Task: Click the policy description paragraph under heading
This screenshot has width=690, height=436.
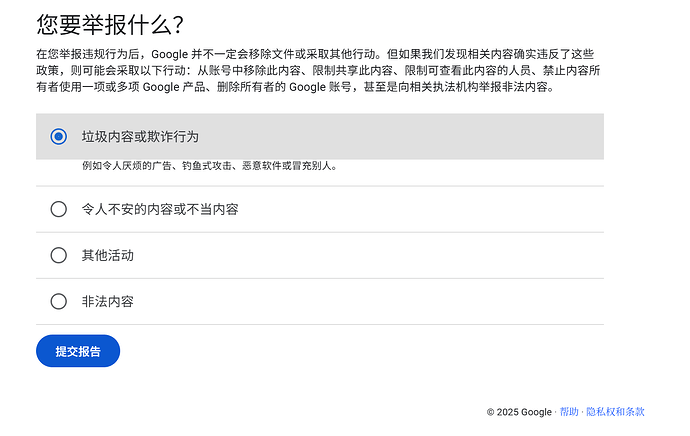Action: click(318, 70)
